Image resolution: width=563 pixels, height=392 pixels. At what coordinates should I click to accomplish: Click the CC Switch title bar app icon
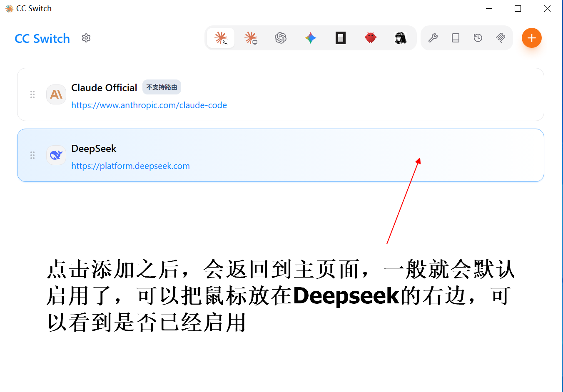pos(9,8)
